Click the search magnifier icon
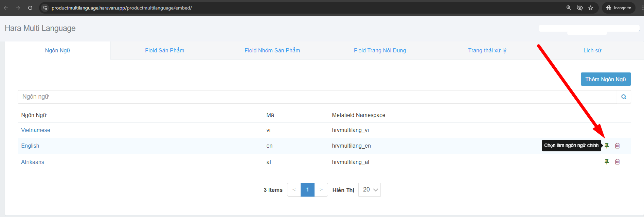644x217 pixels. (624, 97)
